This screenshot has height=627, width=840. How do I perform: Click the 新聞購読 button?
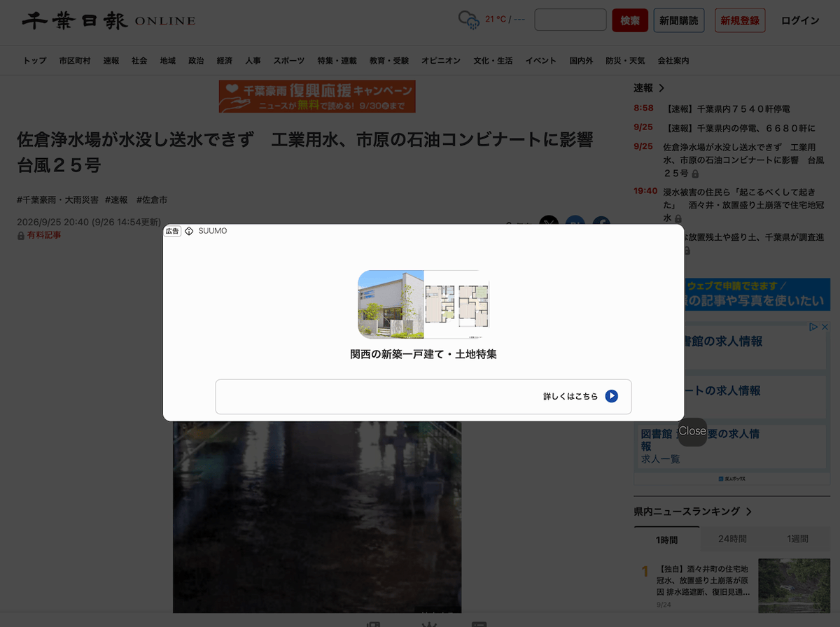[x=679, y=20]
